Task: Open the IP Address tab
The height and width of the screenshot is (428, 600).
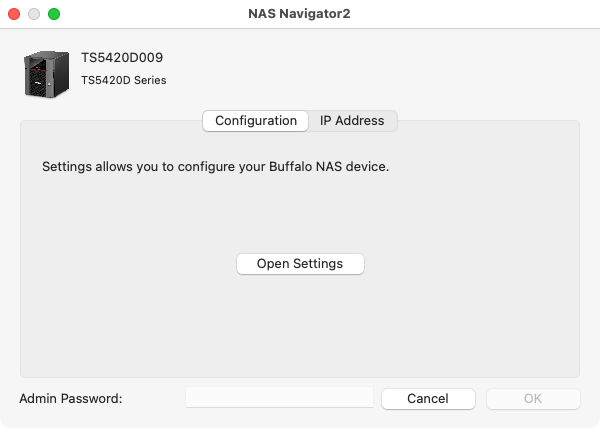Action: coord(352,121)
